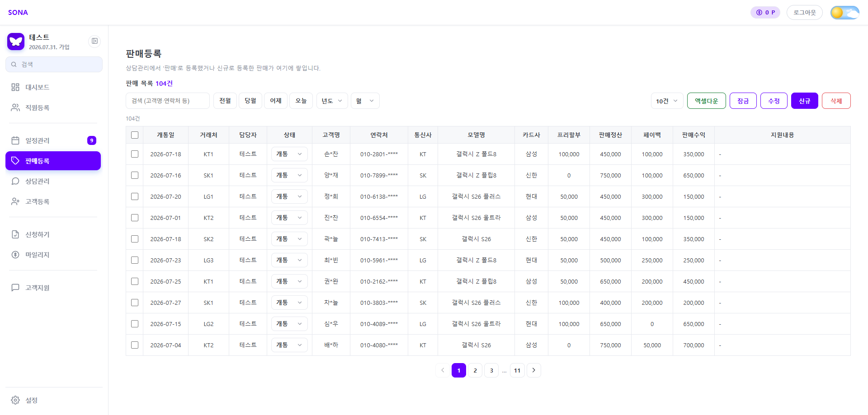The image size is (868, 415).
Task: Click the 신규 button
Action: click(805, 101)
